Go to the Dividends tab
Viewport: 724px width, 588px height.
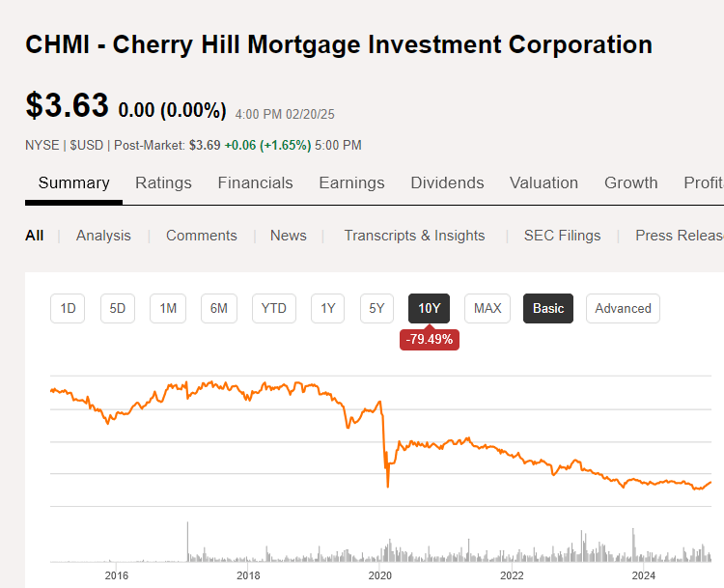(x=447, y=182)
